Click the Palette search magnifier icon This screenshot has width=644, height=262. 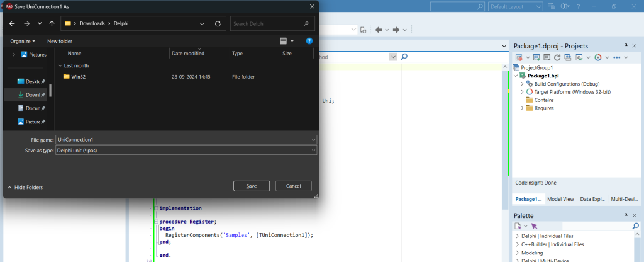[635, 226]
